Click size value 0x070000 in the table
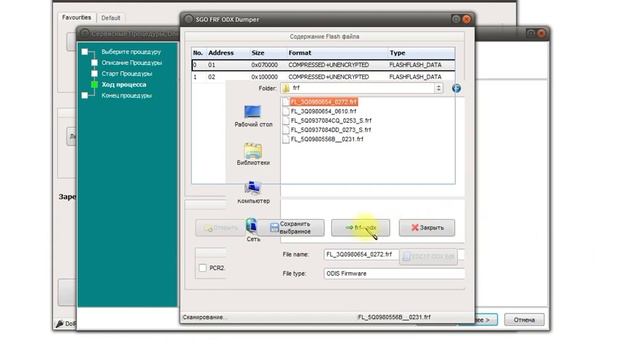This screenshot has width=640, height=360. (x=264, y=65)
